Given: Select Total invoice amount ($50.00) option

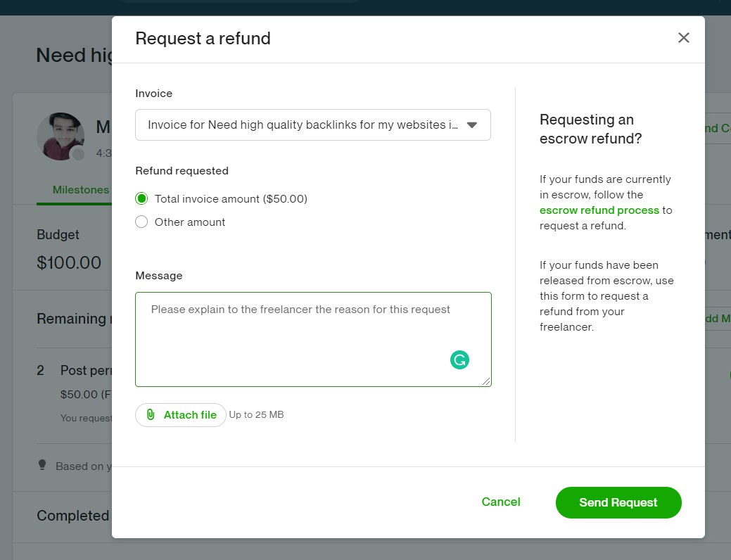Looking at the screenshot, I should [x=141, y=198].
